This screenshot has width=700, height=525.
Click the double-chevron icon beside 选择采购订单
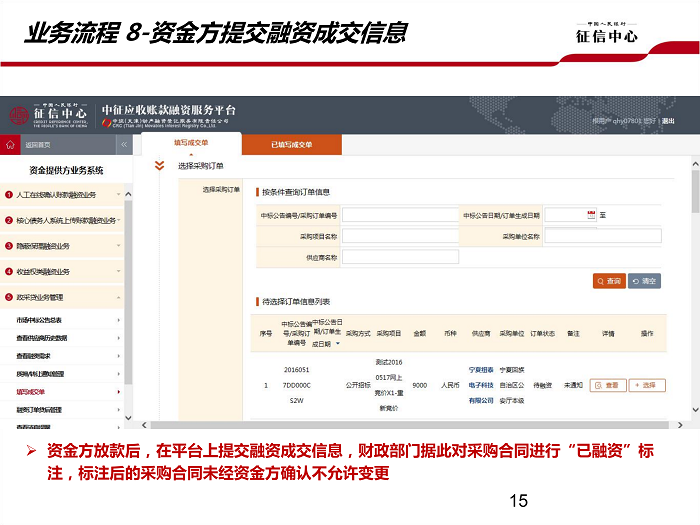(x=158, y=166)
